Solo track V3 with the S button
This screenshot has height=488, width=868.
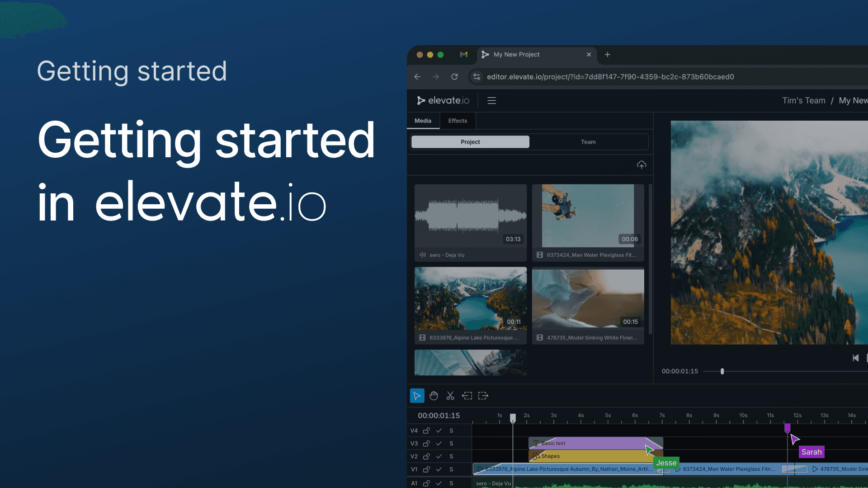pyautogui.click(x=451, y=444)
